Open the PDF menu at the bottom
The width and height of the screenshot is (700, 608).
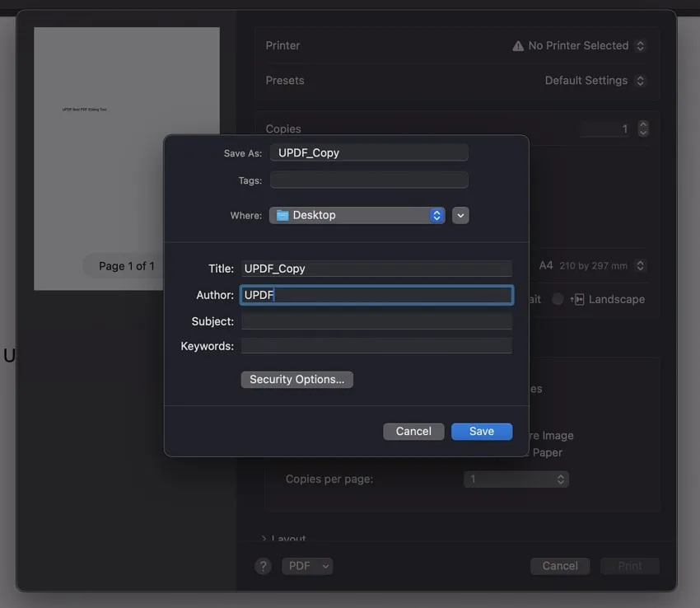click(x=307, y=566)
